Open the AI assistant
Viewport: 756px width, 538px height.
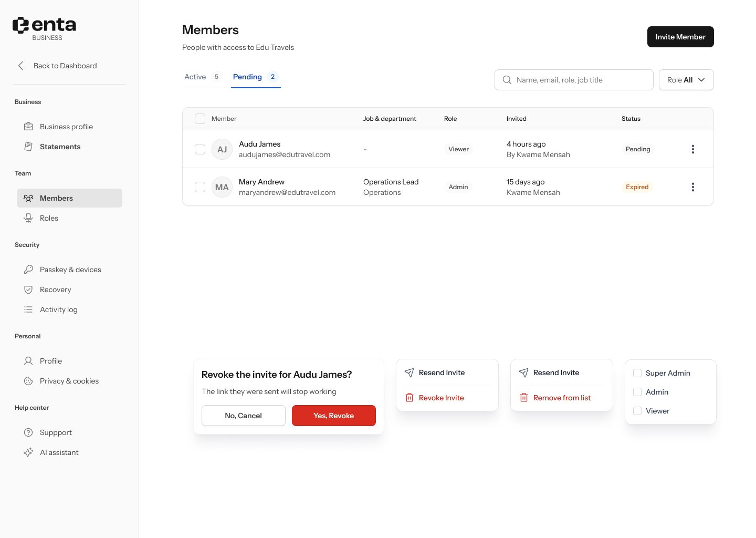pyautogui.click(x=69, y=452)
